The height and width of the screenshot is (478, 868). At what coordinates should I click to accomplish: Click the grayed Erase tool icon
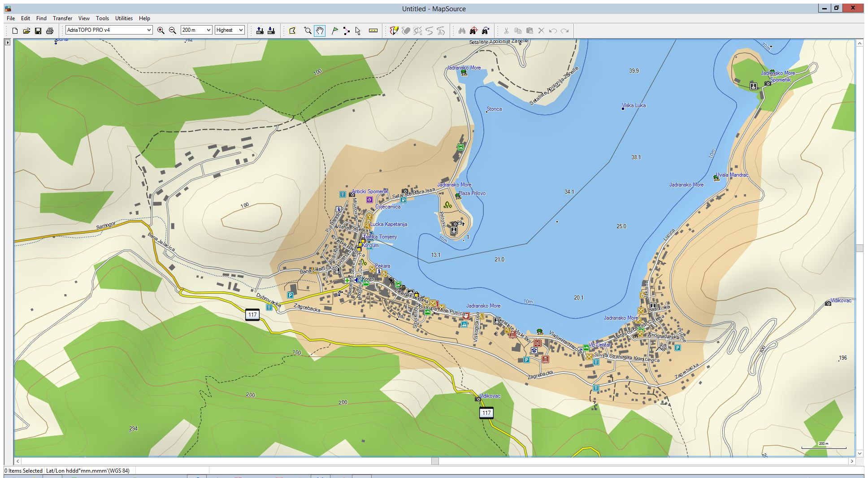click(x=406, y=30)
